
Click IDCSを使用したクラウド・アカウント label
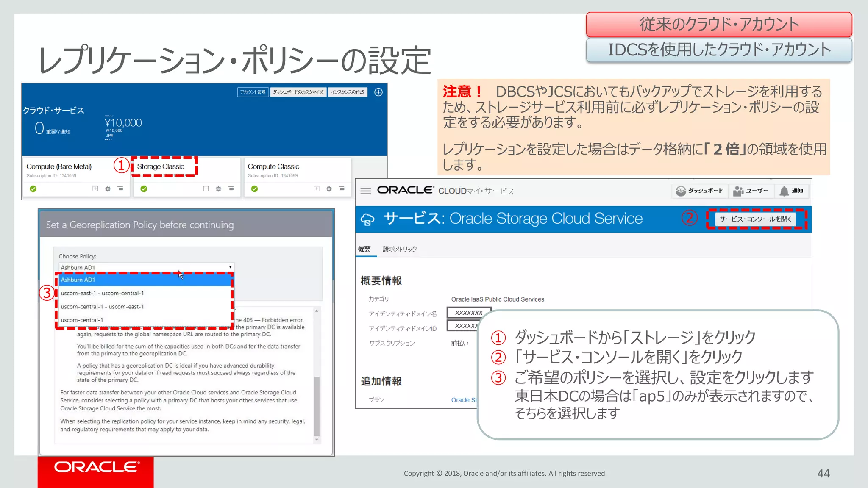(x=719, y=50)
